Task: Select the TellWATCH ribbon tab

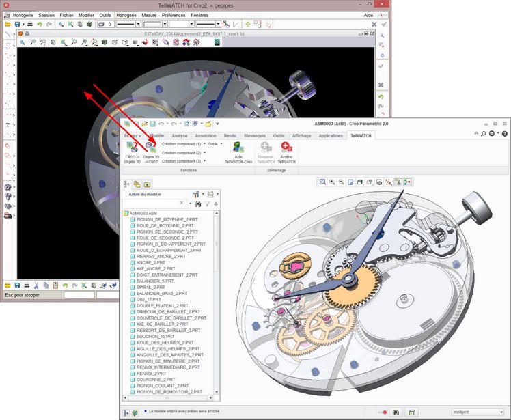Action: pyautogui.click(x=361, y=135)
